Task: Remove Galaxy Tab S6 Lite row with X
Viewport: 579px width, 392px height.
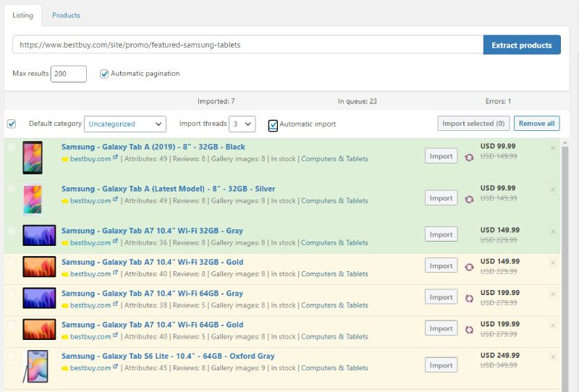Action: point(553,357)
